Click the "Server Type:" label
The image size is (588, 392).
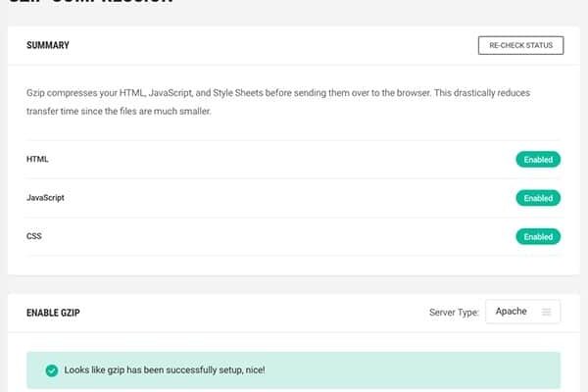click(x=454, y=313)
